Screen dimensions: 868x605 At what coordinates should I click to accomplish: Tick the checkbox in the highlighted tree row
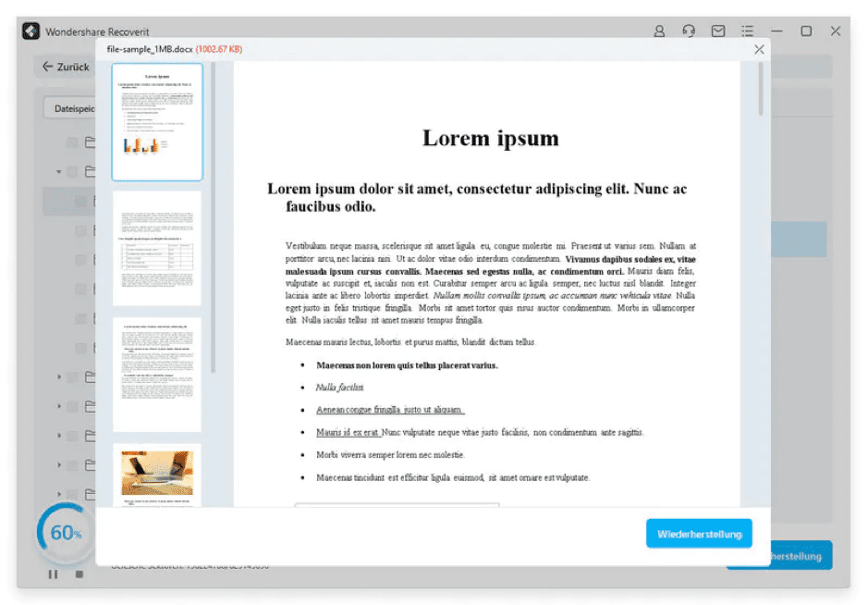click(80, 201)
